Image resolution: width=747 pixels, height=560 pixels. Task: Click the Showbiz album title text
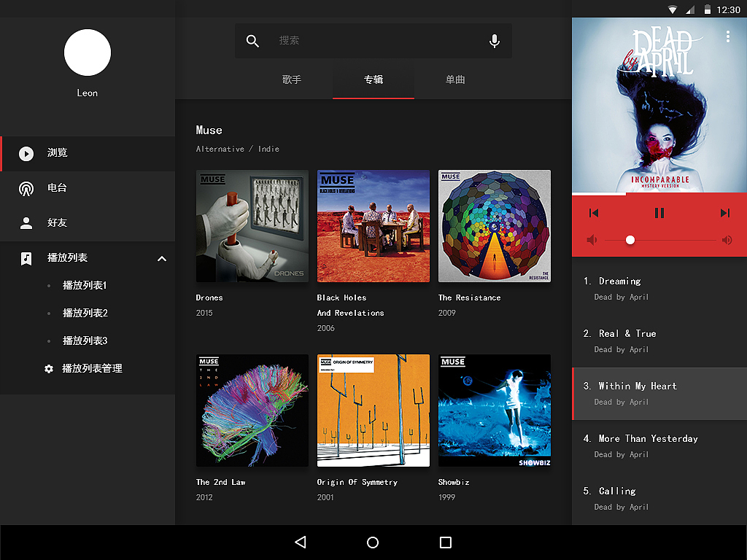pyautogui.click(x=454, y=482)
